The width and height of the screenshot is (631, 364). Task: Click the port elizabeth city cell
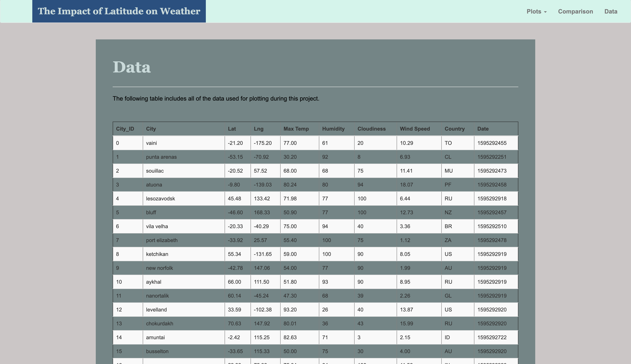[162, 240]
